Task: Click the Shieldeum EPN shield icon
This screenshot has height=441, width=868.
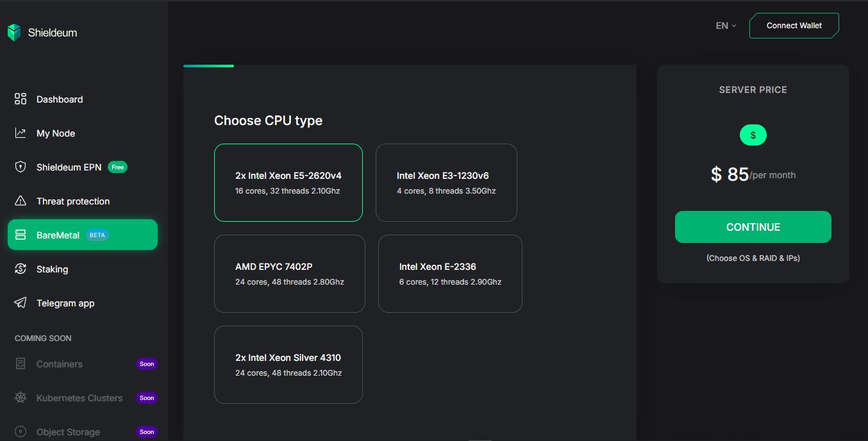Action: click(x=21, y=167)
